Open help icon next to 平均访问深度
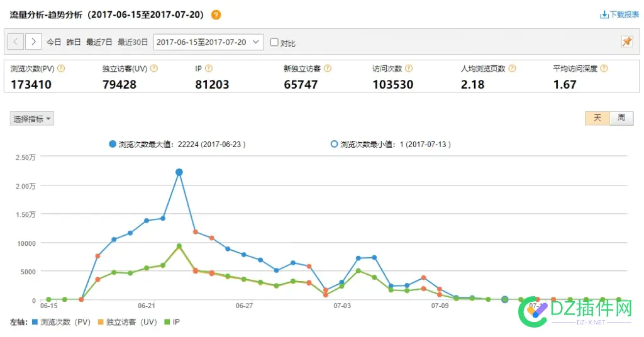Screen dimensions: 644x337 pyautogui.click(x=604, y=69)
